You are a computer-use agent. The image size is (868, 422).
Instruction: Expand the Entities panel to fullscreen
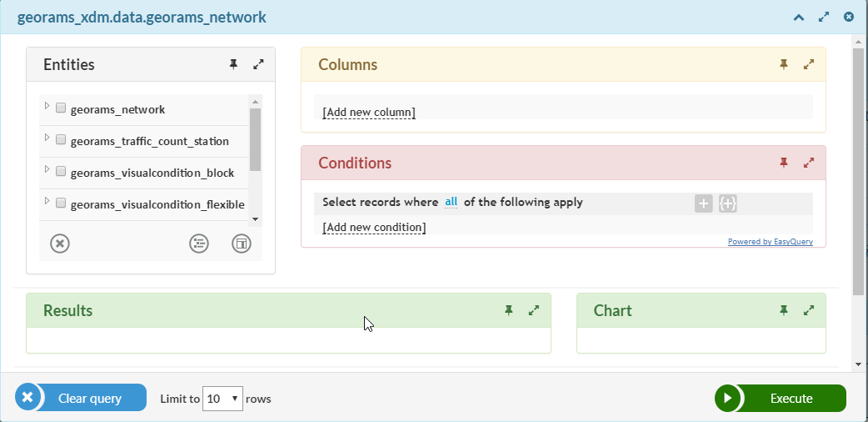(x=258, y=64)
